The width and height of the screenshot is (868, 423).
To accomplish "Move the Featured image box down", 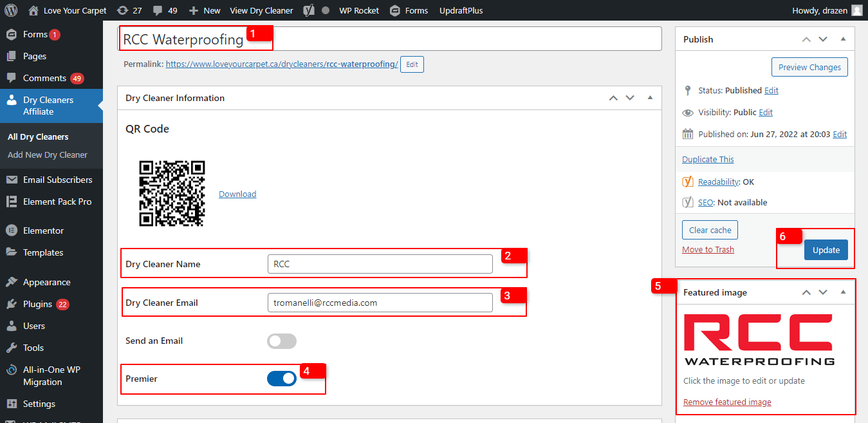I will 823,292.
